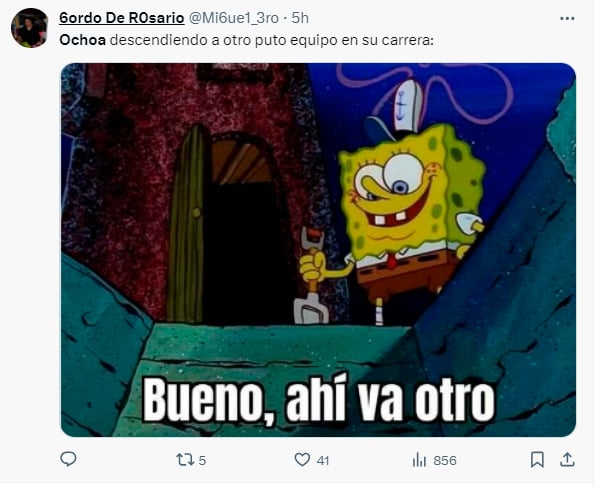Click the like count 41
The height and width of the screenshot is (488, 600).
click(x=323, y=460)
